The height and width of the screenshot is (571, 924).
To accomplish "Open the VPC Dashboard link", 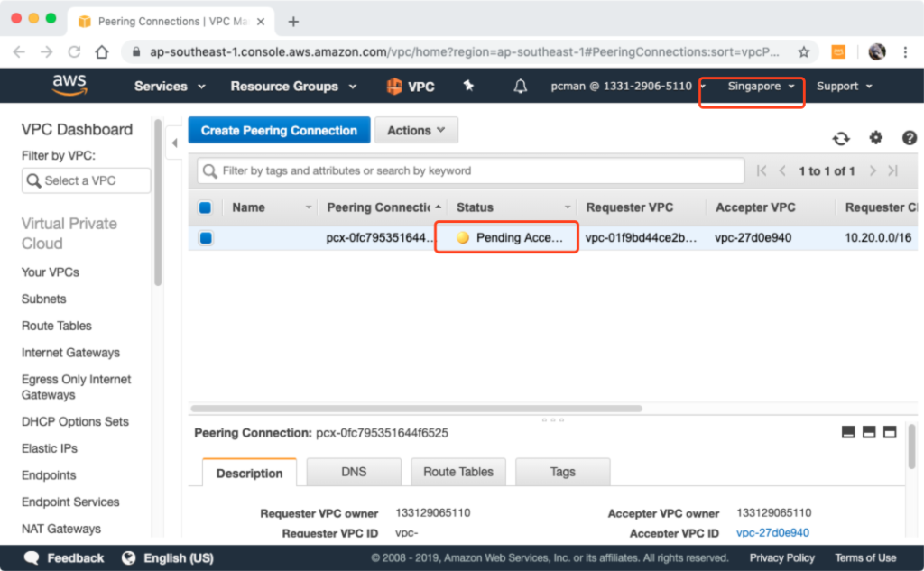I will [78, 130].
